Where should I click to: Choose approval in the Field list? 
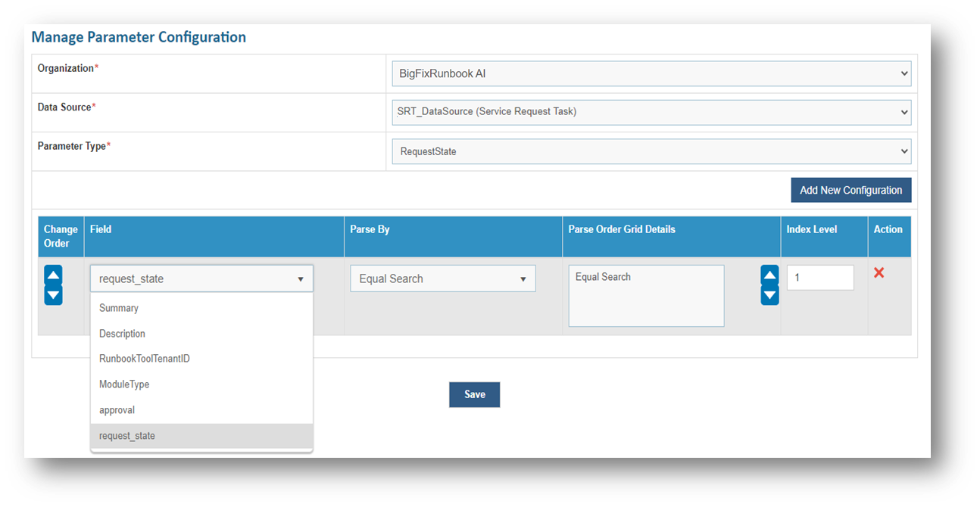117,410
